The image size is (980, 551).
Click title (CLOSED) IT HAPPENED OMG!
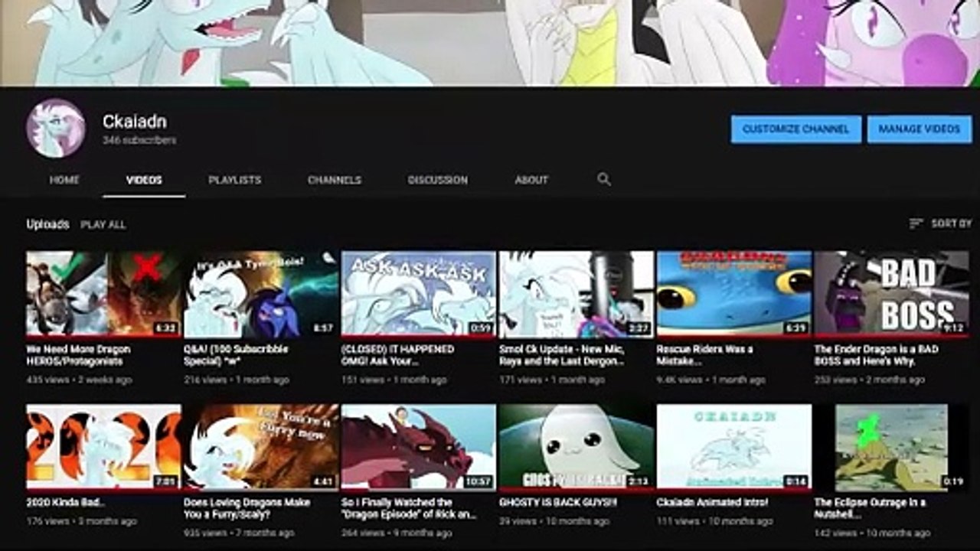[x=397, y=355]
